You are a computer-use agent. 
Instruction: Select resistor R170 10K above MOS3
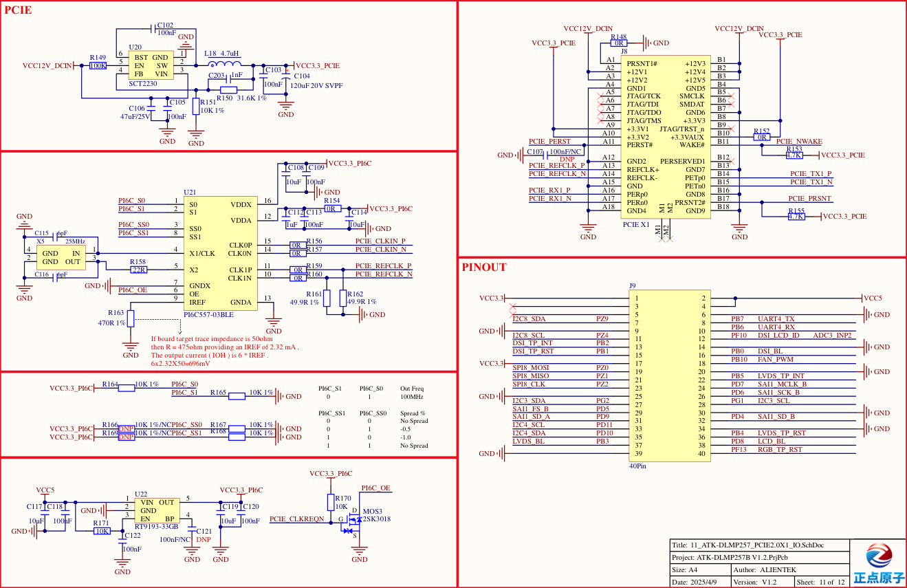coord(330,502)
